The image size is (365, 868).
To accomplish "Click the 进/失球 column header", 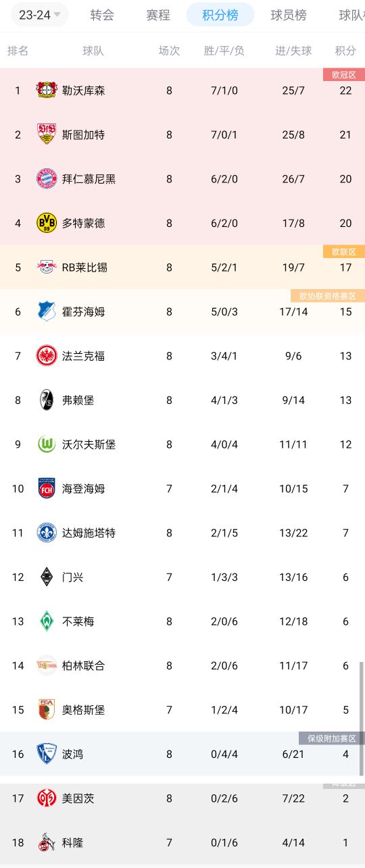I will click(293, 51).
